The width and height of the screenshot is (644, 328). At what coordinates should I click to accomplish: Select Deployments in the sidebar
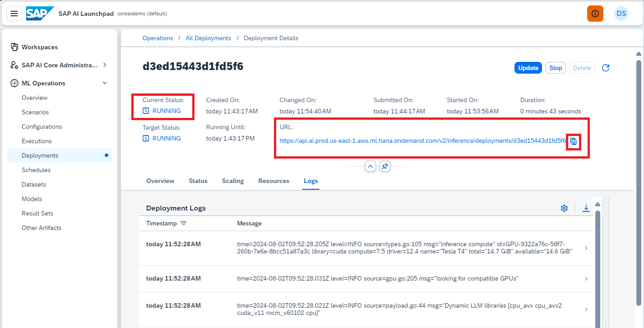click(x=60, y=155)
